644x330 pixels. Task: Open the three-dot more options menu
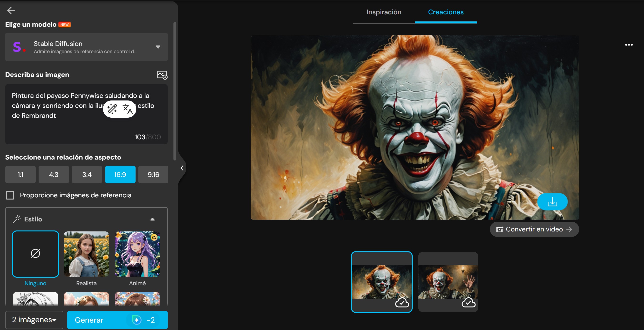629,45
